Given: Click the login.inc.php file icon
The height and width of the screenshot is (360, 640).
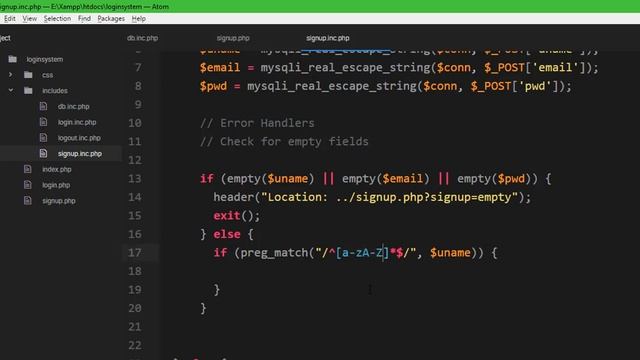Looking at the screenshot, I should pos(43,122).
